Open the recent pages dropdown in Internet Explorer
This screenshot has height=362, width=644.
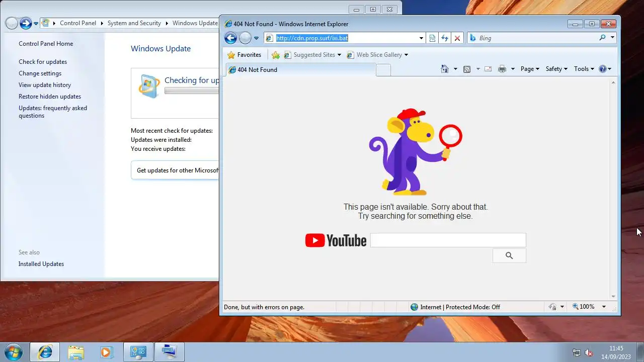tap(256, 38)
